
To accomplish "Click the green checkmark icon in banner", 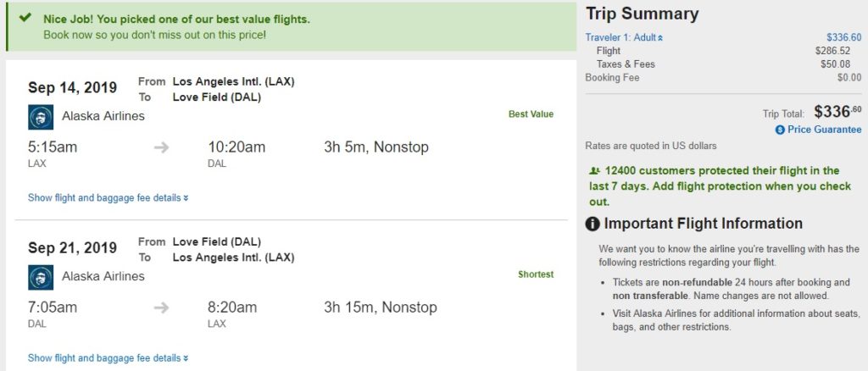I will pyautogui.click(x=26, y=18).
